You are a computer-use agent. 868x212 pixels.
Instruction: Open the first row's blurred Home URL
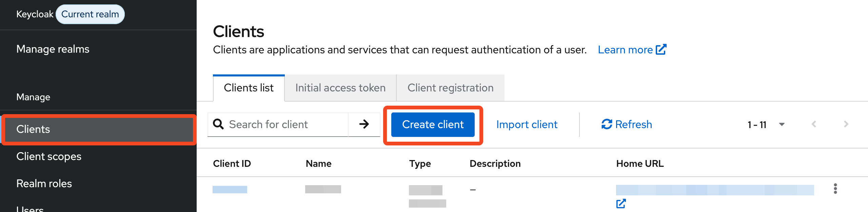point(715,190)
